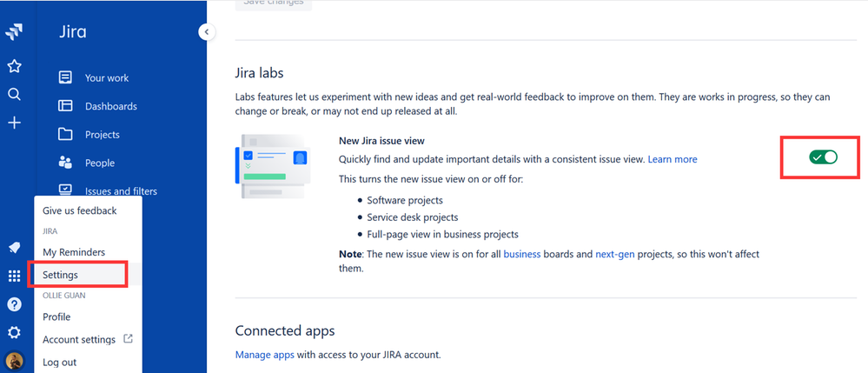Image resolution: width=868 pixels, height=373 pixels.
Task: Click the Jira labs heading
Action: click(259, 73)
